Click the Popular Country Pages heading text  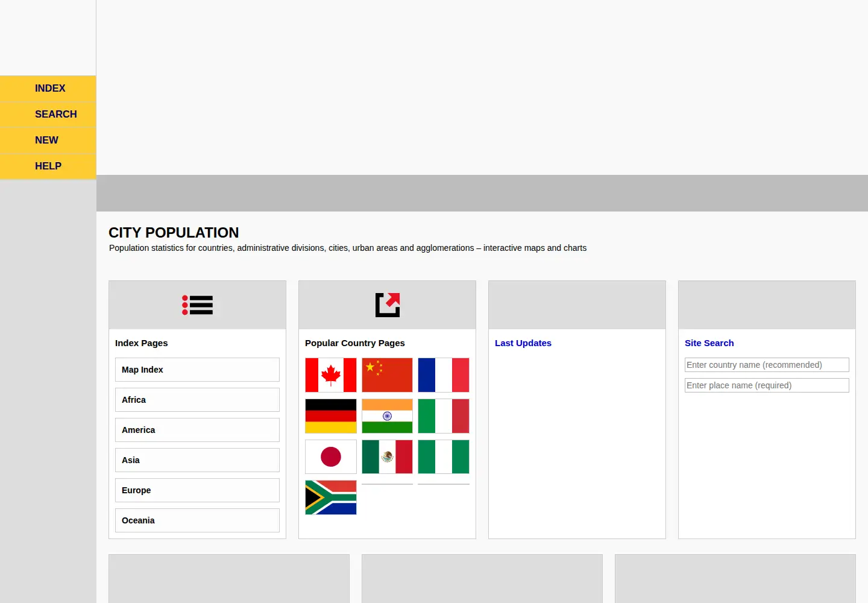pyautogui.click(x=355, y=343)
